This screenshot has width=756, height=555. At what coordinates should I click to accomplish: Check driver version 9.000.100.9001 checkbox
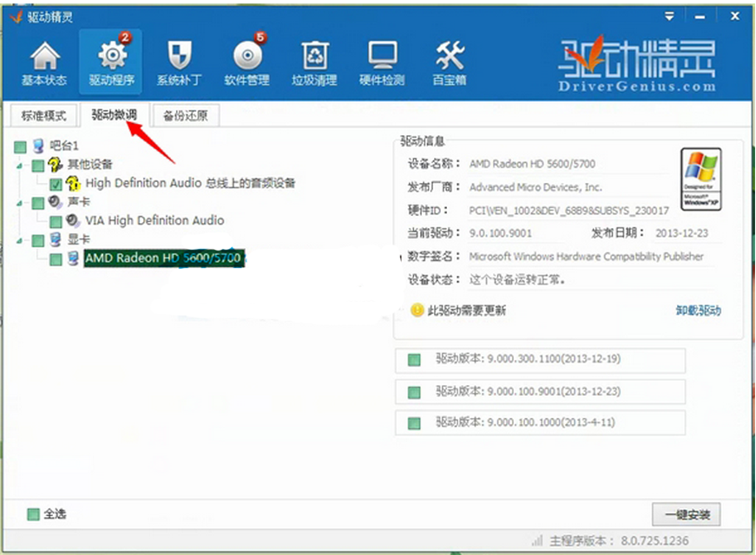414,392
